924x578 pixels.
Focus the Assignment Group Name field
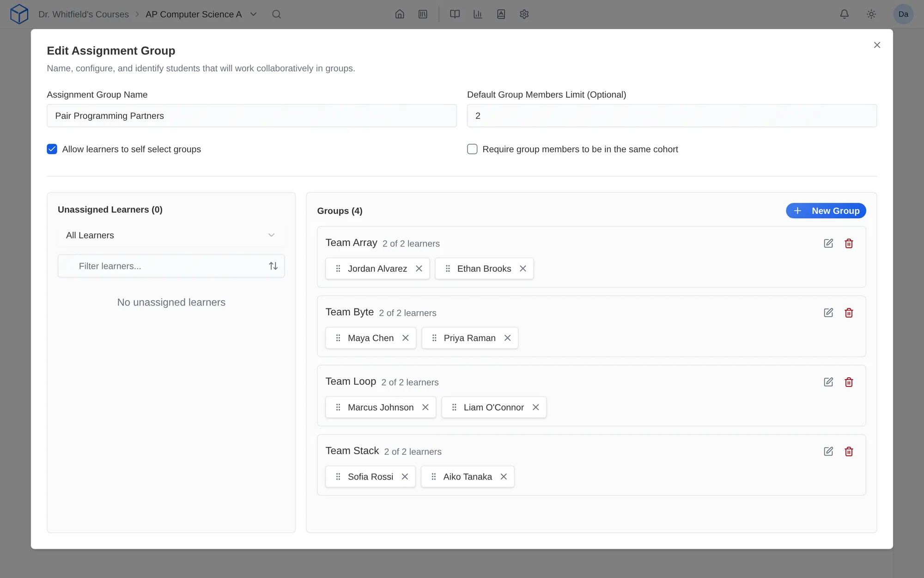click(251, 116)
